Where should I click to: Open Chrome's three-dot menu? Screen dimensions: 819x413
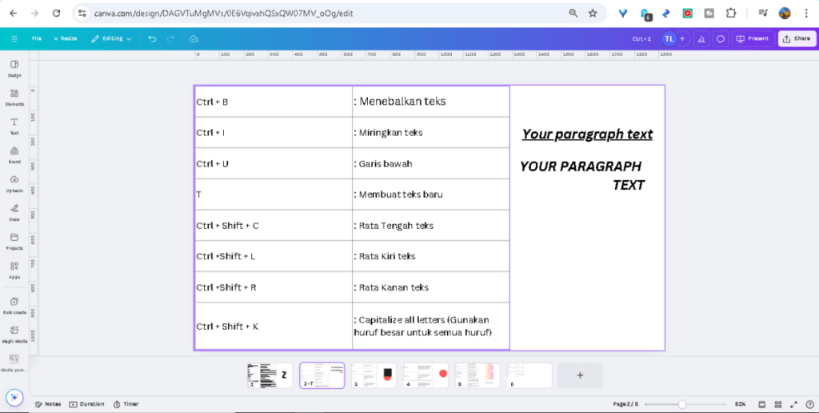[806, 14]
